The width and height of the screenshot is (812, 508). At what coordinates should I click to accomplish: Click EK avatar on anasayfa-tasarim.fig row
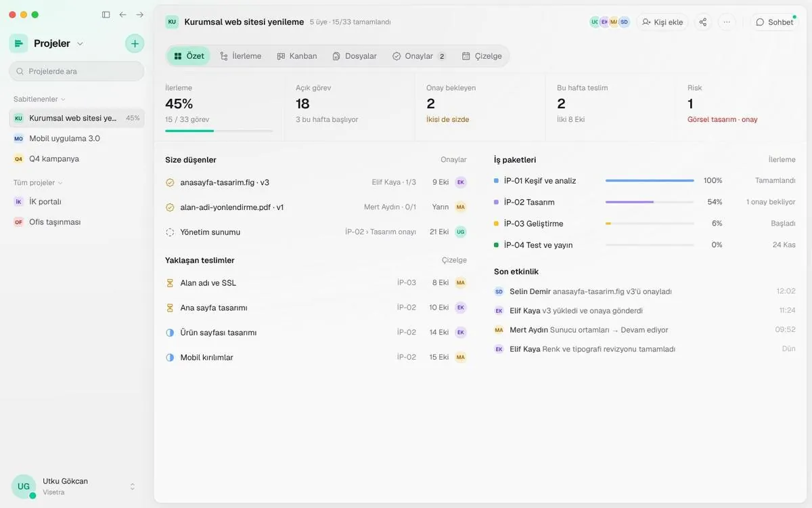click(461, 182)
